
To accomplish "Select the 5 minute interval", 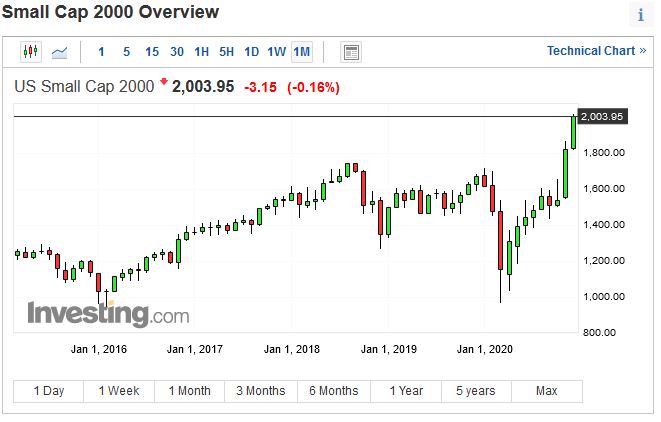I will [x=126, y=51].
